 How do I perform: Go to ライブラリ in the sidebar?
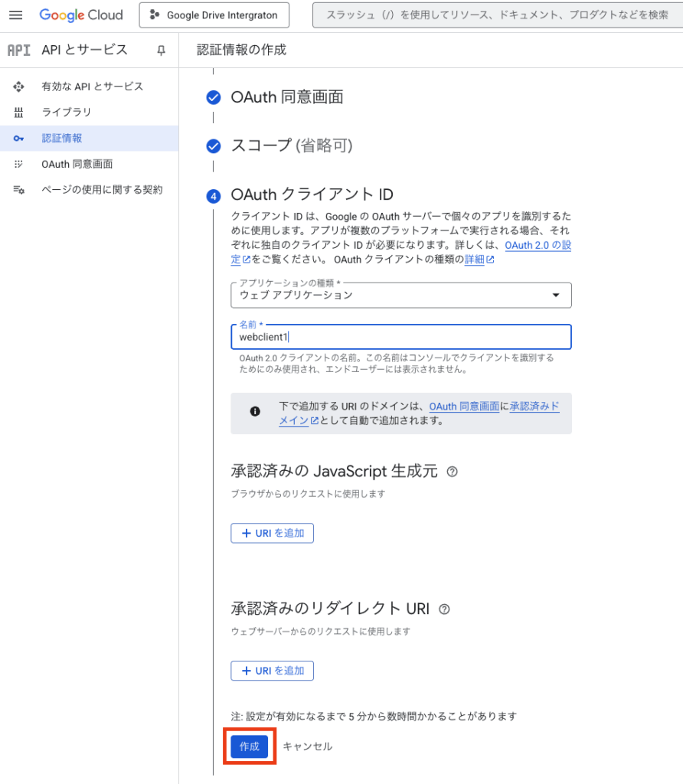coord(67,113)
